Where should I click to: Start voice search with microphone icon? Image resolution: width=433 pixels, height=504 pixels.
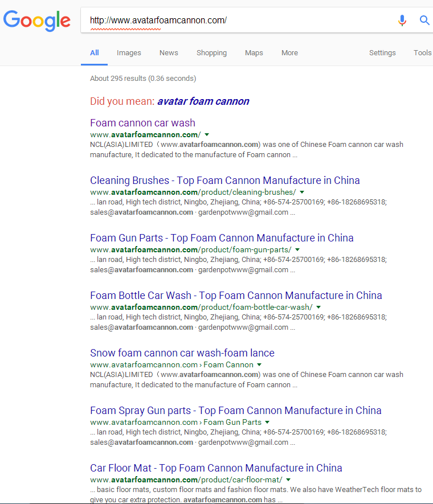point(402,21)
